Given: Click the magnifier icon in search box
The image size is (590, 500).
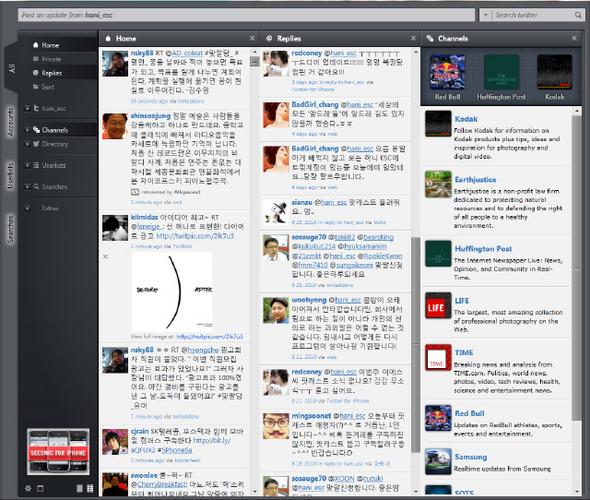Looking at the screenshot, I should click(x=578, y=15).
